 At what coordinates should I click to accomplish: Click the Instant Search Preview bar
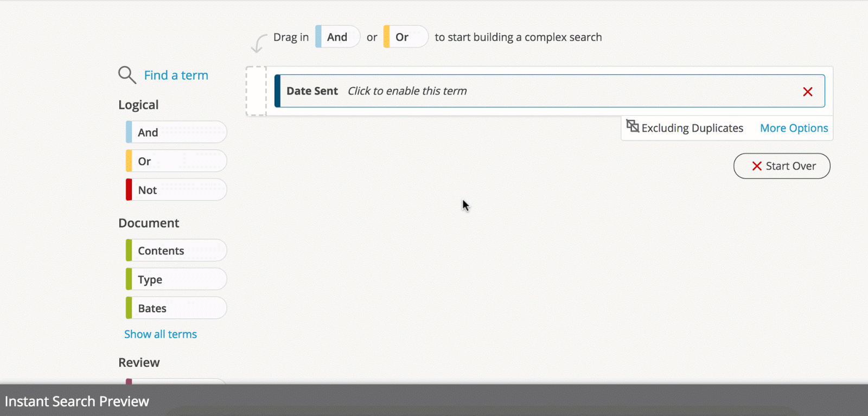(434, 400)
